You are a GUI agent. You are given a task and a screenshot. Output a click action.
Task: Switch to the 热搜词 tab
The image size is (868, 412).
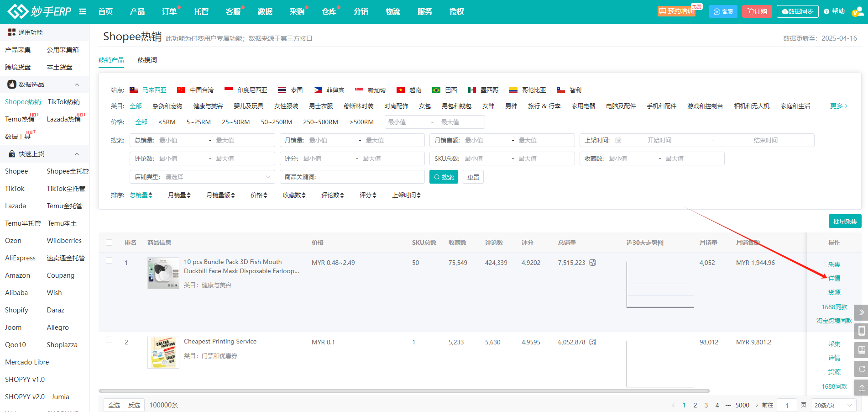click(147, 60)
